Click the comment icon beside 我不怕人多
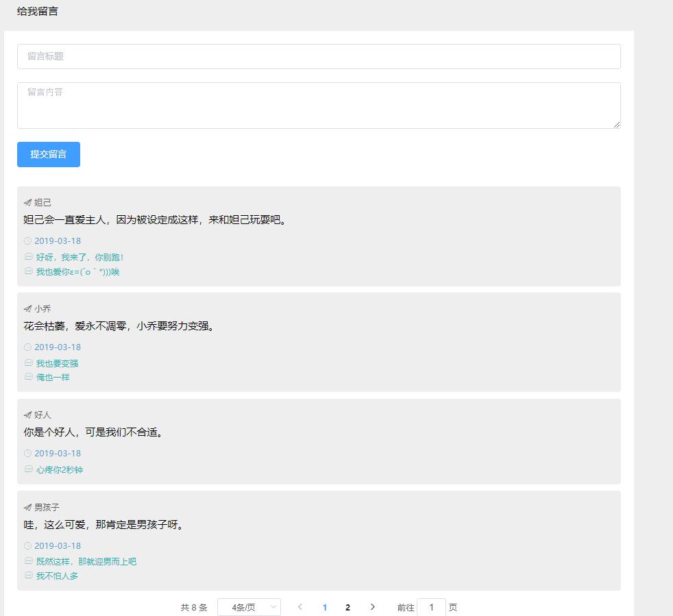This screenshot has width=673, height=616. tap(28, 576)
